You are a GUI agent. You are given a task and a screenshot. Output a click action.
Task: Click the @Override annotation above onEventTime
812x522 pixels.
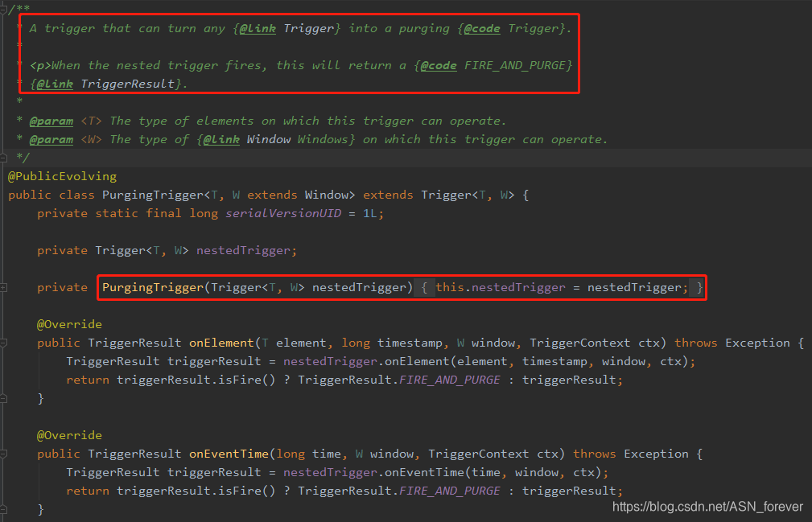[x=69, y=436]
